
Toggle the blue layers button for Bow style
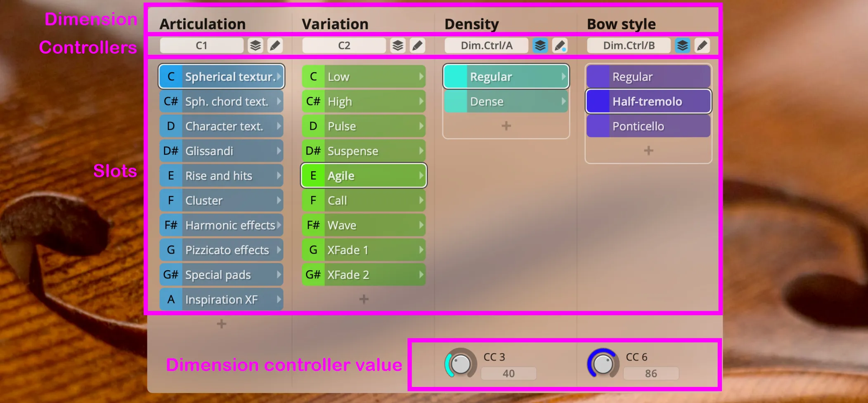(x=683, y=45)
